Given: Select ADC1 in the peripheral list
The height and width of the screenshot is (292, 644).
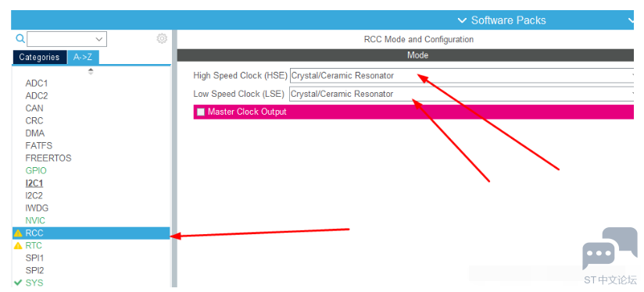Looking at the screenshot, I should [x=37, y=84].
